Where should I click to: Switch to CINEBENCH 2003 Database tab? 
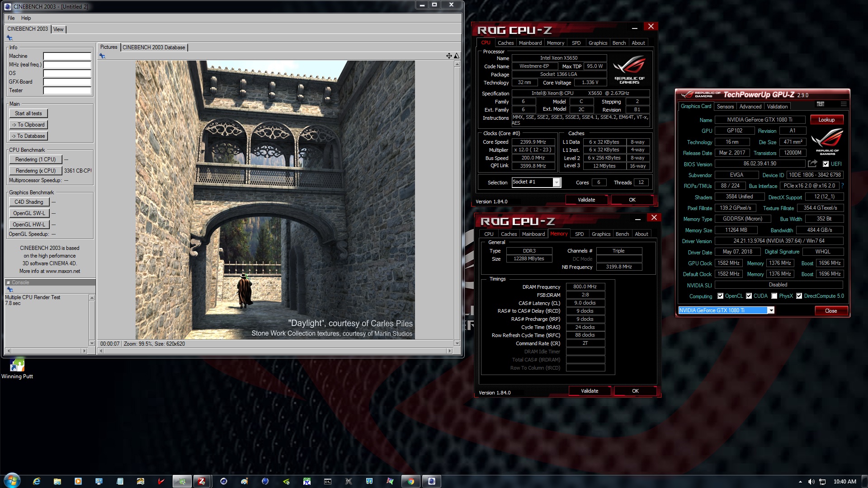coord(154,47)
